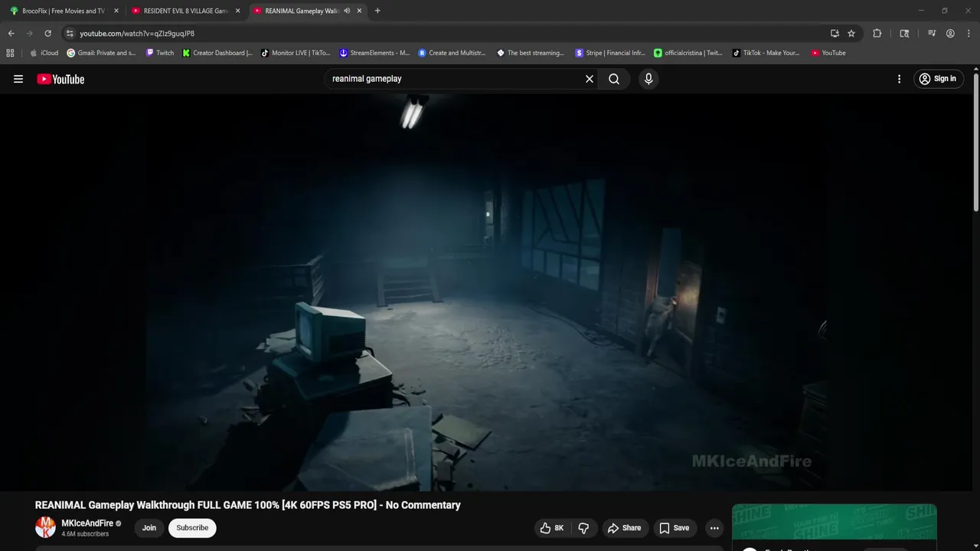
Task: Open YouTube bookmark in bookmarks bar
Action: (828, 53)
